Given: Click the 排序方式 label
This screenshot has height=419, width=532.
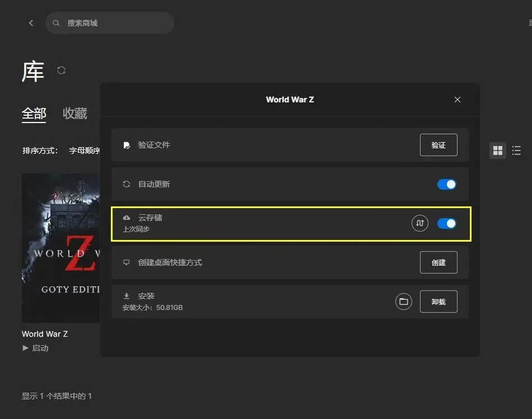Looking at the screenshot, I should tap(40, 150).
